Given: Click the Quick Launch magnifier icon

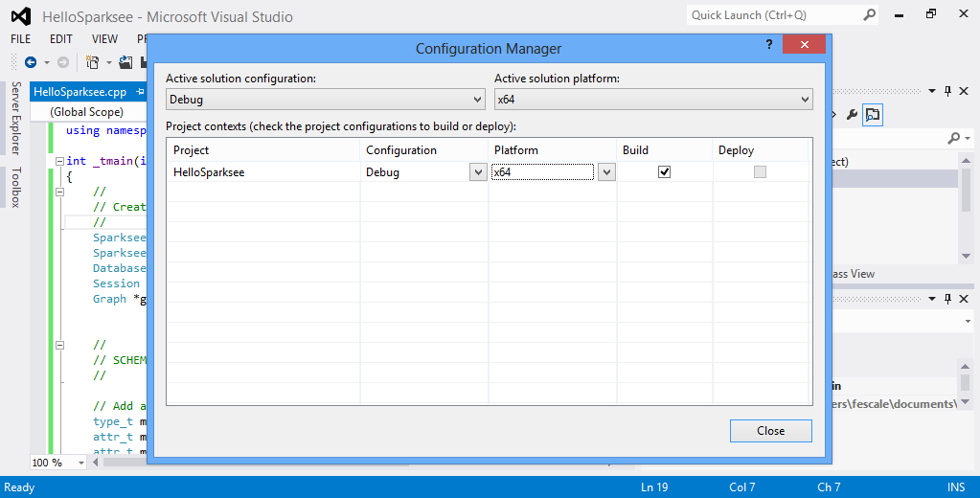Looking at the screenshot, I should click(870, 15).
